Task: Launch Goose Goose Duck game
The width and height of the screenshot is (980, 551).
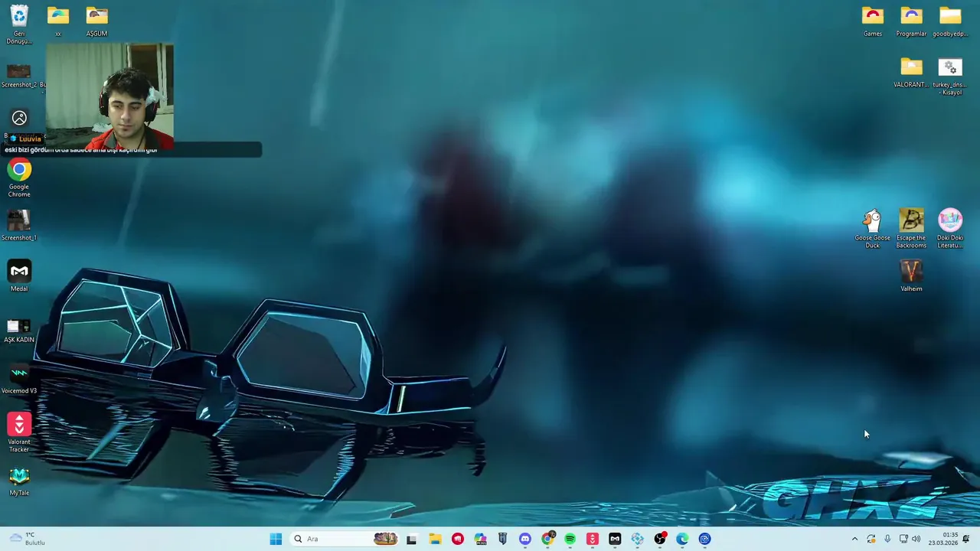Action: 873,228
